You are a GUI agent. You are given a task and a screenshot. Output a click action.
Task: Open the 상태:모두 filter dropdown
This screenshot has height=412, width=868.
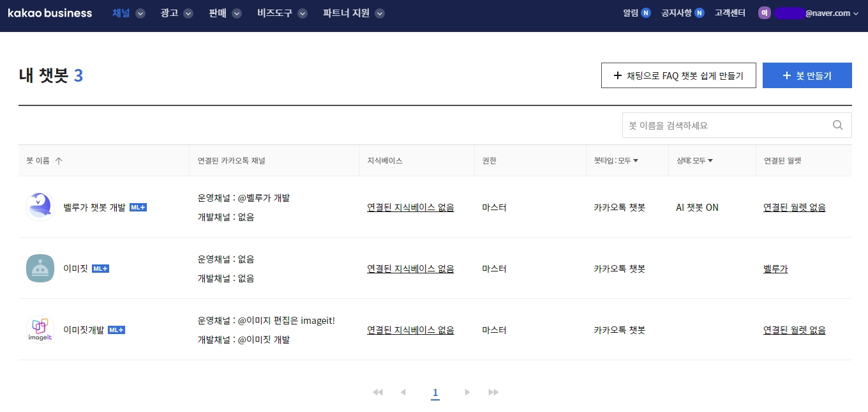click(x=694, y=161)
